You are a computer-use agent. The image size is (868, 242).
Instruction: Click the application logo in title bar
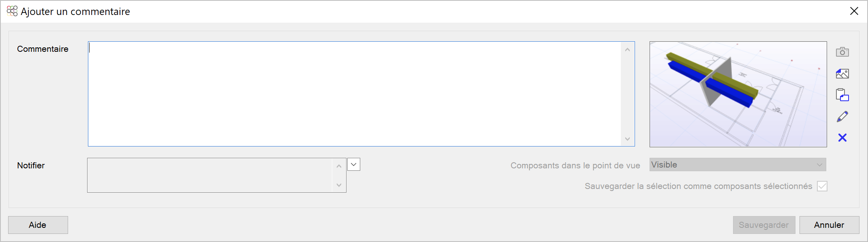(x=12, y=11)
